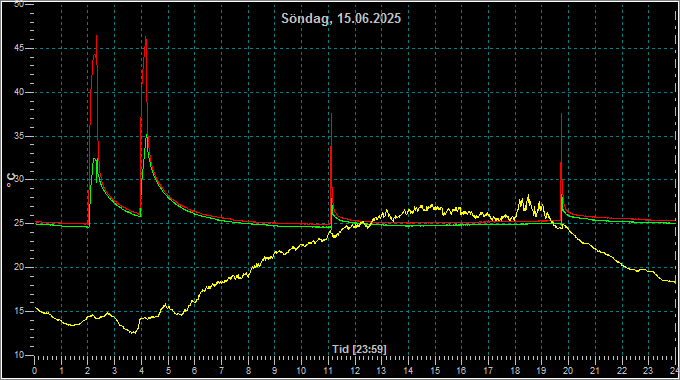
Task: Select hour 20 on the time axis
Action: pos(568,371)
